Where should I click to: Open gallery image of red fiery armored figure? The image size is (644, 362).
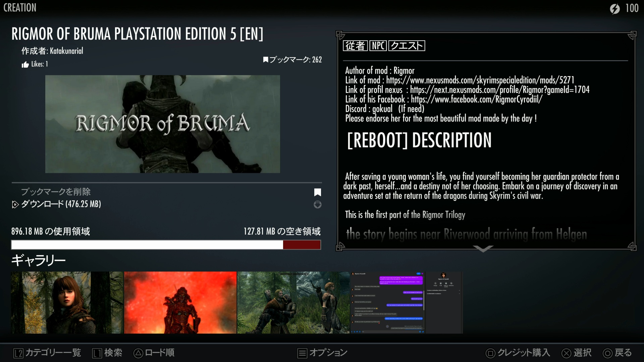coord(180,302)
